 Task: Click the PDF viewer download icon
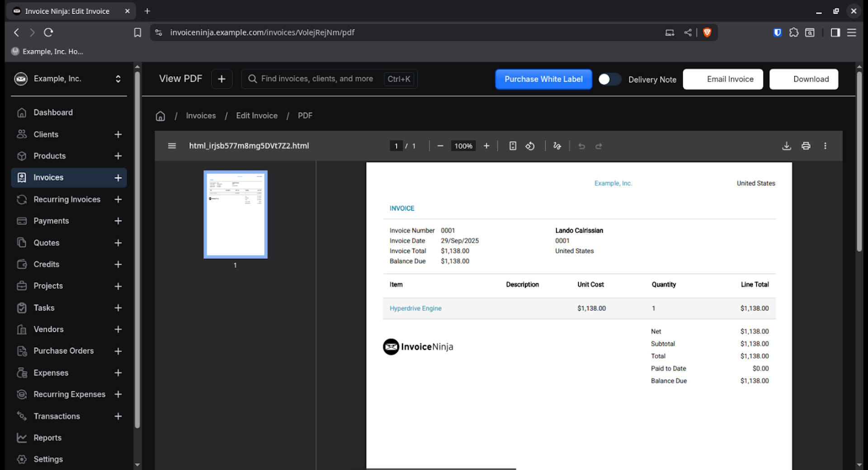787,146
